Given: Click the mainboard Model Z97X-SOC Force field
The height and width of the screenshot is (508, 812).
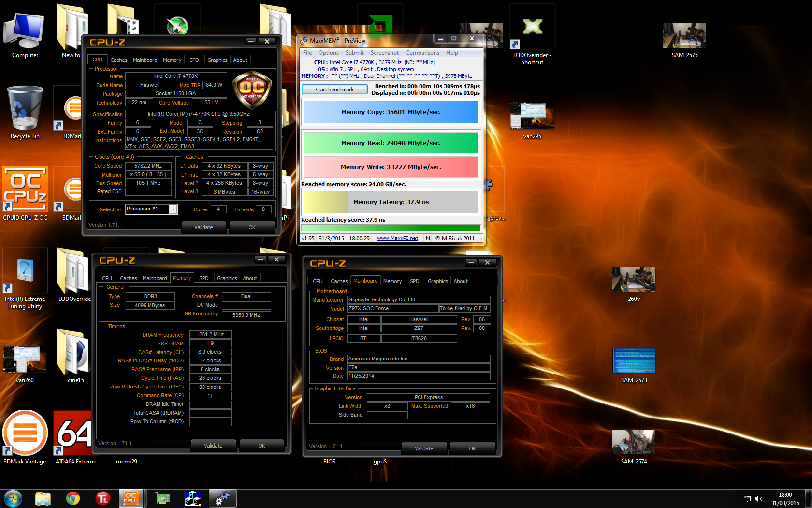Looking at the screenshot, I should pyautogui.click(x=392, y=308).
